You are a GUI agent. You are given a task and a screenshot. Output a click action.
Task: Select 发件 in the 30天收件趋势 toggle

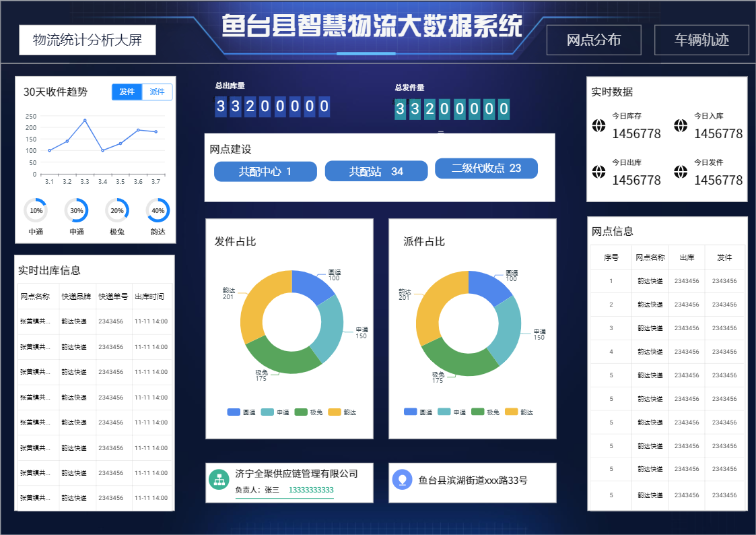tap(127, 92)
